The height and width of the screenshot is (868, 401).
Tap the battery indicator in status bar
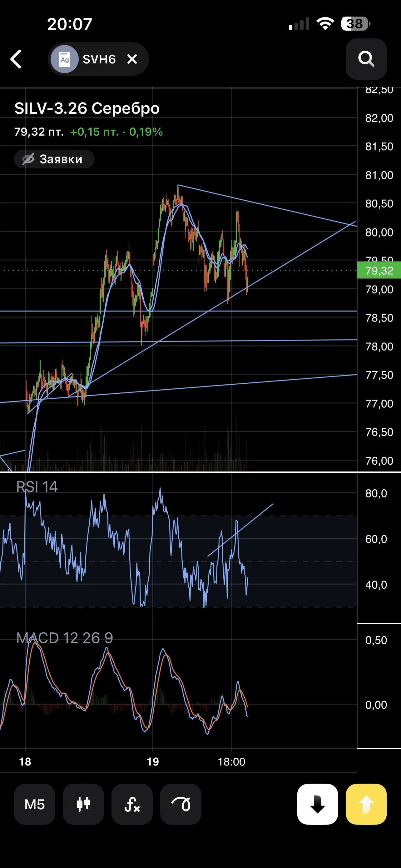[356, 23]
